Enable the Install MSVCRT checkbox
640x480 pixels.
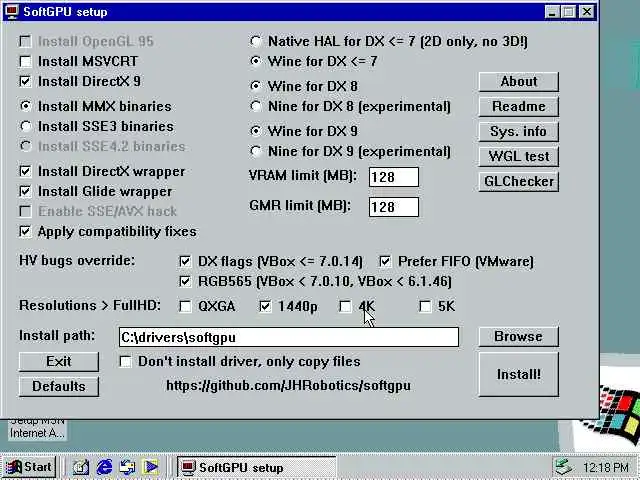tap(25, 61)
